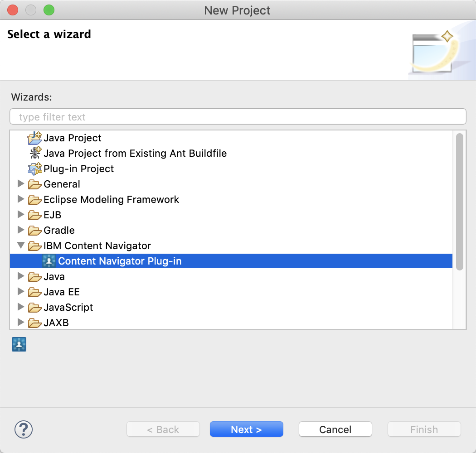Collapse the IBM Content Navigator category
Screen dimensions: 476x453
pos(21,246)
